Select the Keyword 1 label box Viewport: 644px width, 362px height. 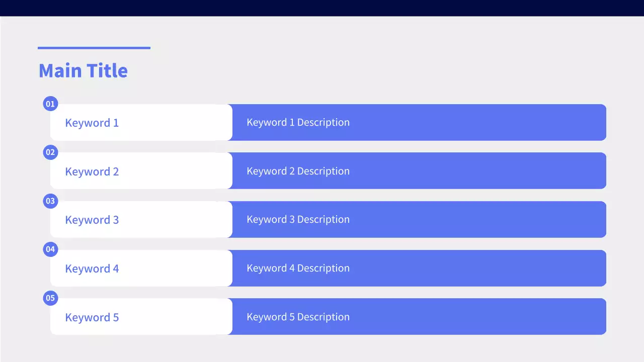(141, 123)
